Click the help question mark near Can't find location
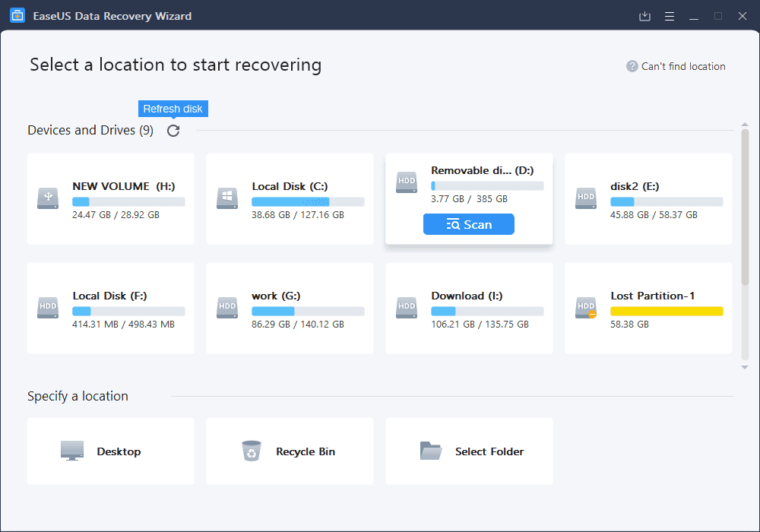 coord(632,66)
